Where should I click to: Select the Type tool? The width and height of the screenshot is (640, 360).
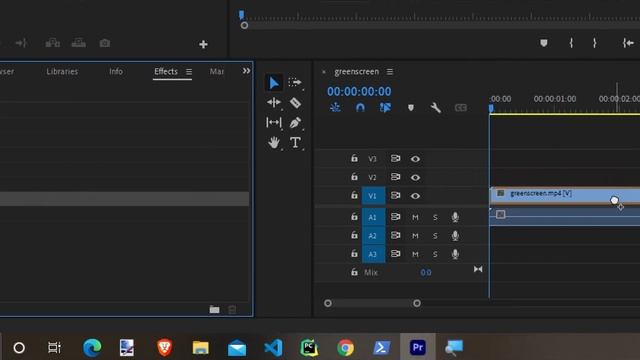tap(295, 142)
